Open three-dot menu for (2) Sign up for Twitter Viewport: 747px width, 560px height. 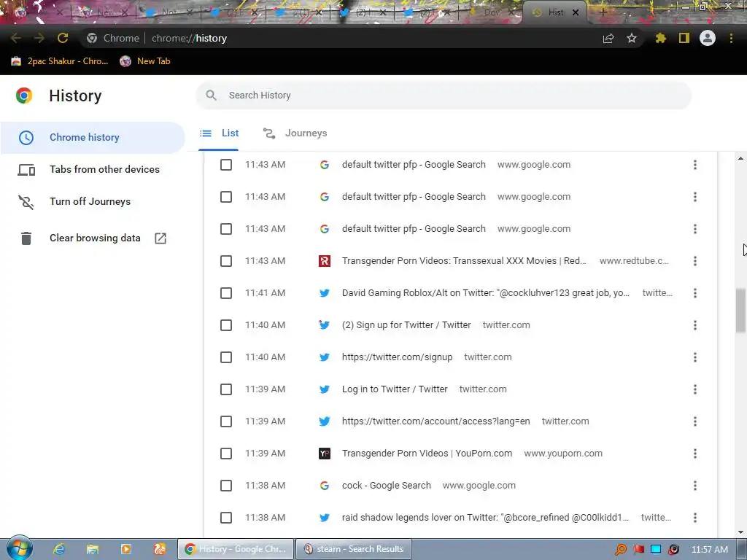[695, 325]
